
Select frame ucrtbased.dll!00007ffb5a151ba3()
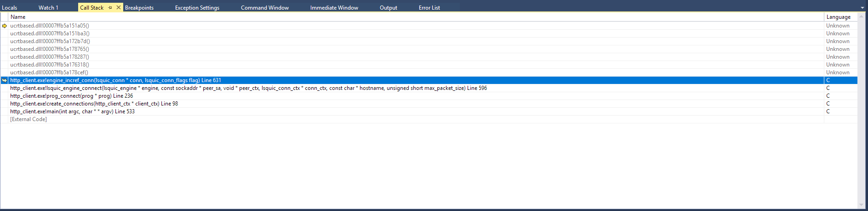point(50,33)
